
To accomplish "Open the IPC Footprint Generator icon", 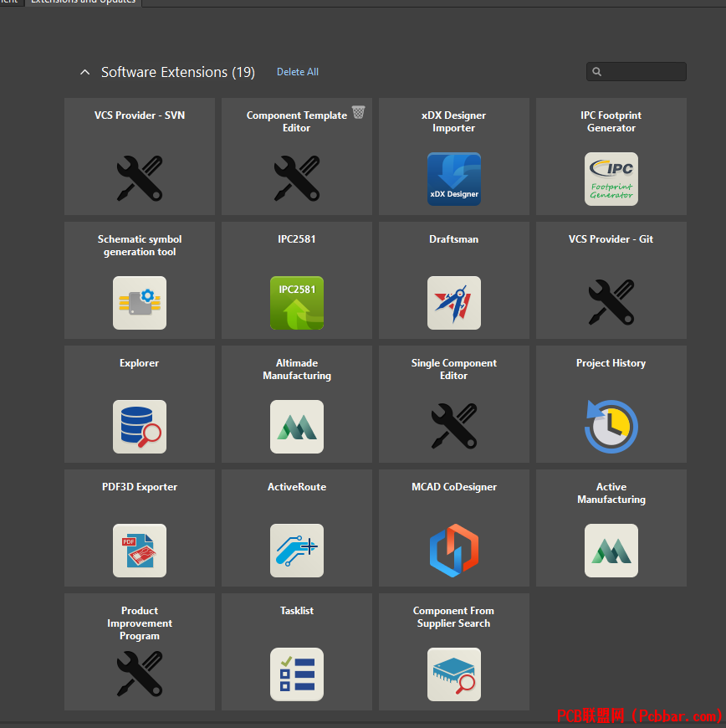I will (x=611, y=179).
